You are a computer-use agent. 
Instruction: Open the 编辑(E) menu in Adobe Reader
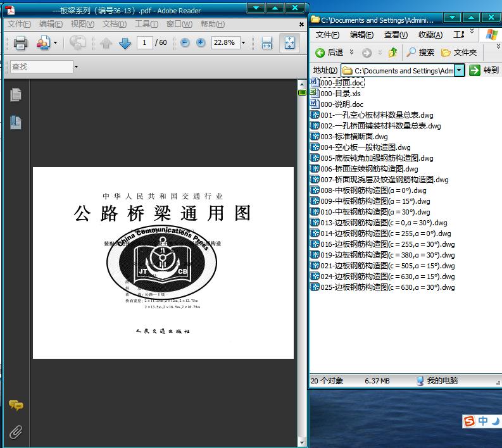[51, 24]
